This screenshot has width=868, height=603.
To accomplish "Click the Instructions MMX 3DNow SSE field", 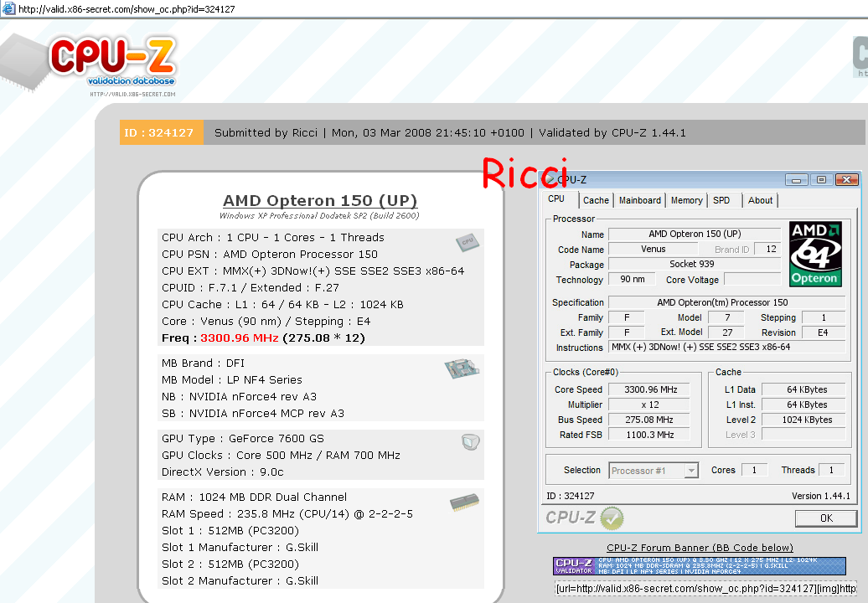I will coord(727,347).
